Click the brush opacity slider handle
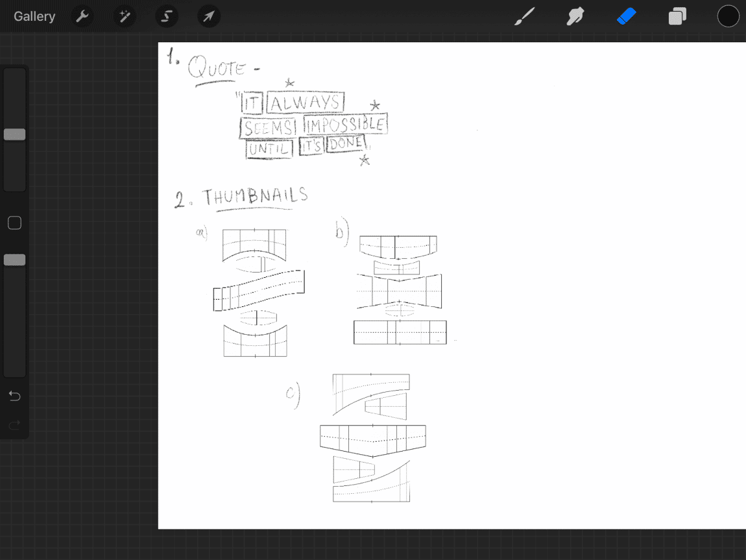This screenshot has width=746, height=560. (15, 260)
